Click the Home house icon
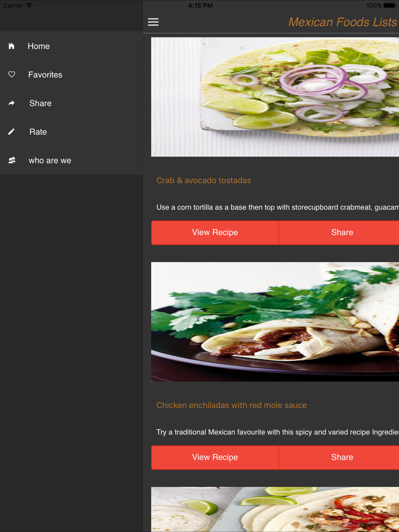Screen dimensions: 399x532 tap(11, 46)
